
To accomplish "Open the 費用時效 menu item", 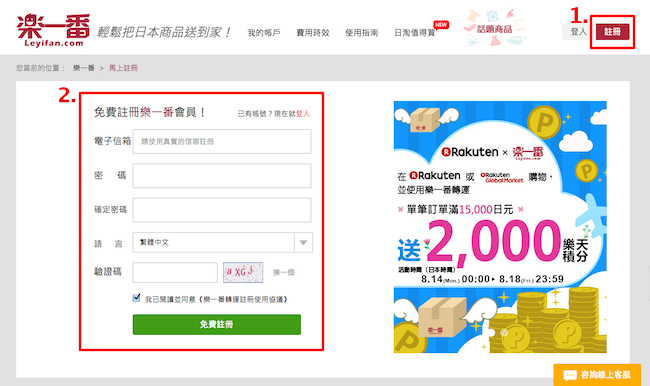I will [313, 32].
